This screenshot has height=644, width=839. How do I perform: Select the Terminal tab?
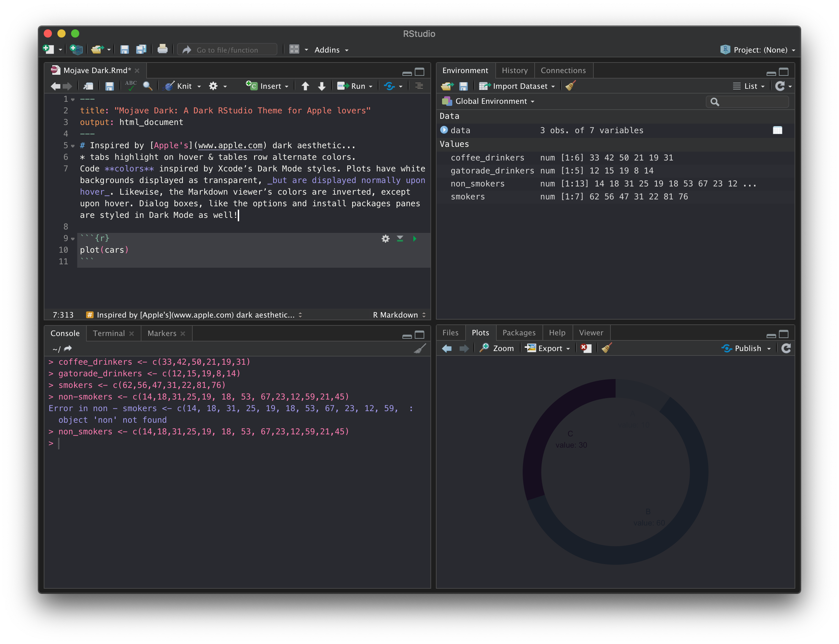pyautogui.click(x=109, y=334)
